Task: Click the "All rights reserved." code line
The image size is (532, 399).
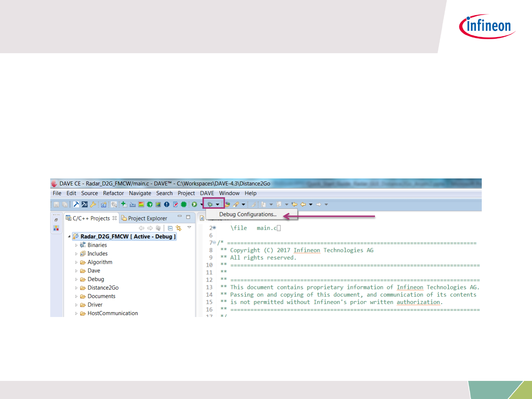Action: [263, 258]
